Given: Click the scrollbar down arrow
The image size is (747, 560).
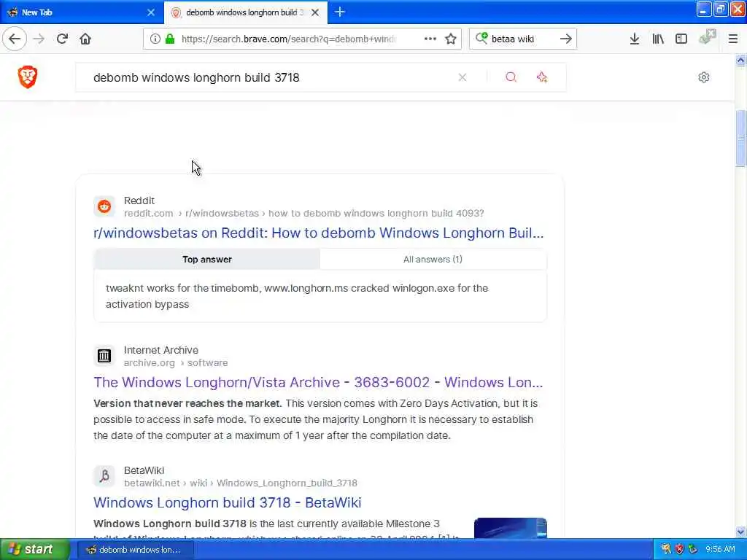Looking at the screenshot, I should tap(740, 532).
